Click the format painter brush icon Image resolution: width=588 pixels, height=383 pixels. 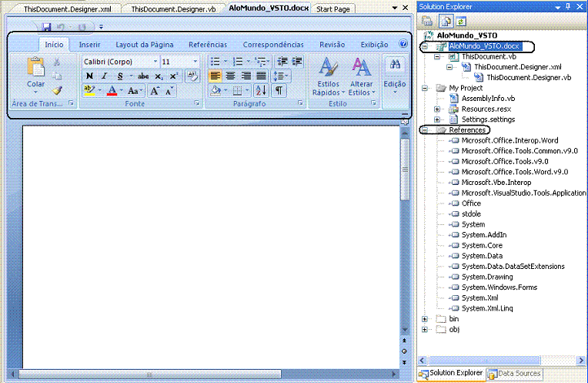coord(57,90)
